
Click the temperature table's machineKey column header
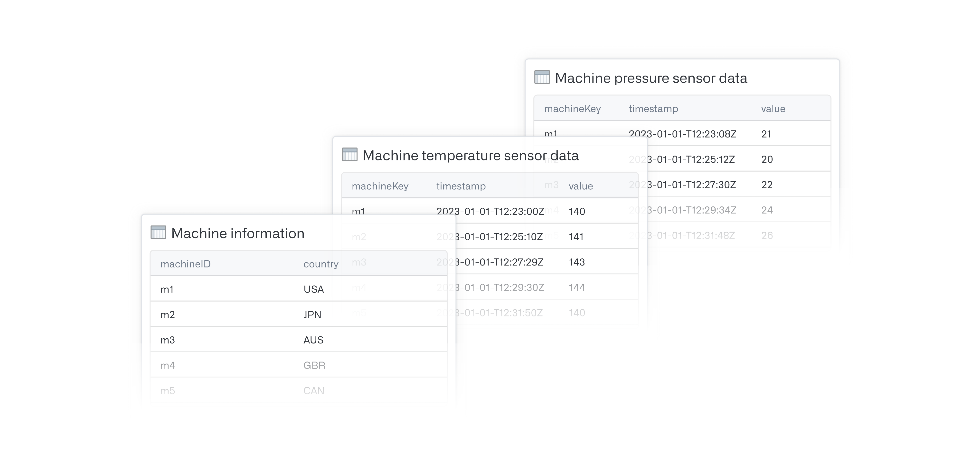(x=380, y=186)
